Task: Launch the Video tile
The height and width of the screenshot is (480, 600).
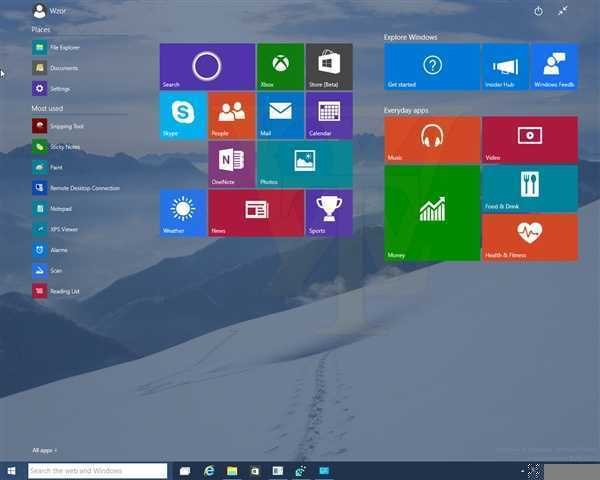Action: 530,140
